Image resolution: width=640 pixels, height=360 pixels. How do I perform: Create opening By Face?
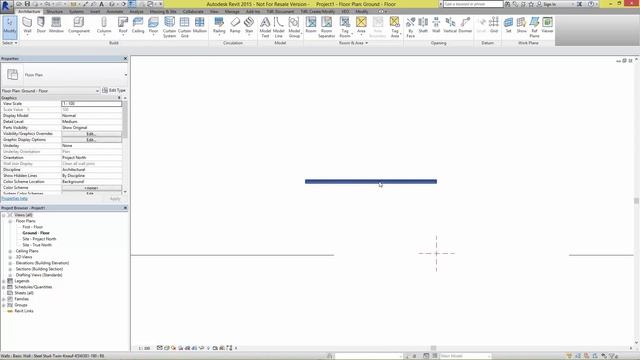pyautogui.click(x=411, y=27)
